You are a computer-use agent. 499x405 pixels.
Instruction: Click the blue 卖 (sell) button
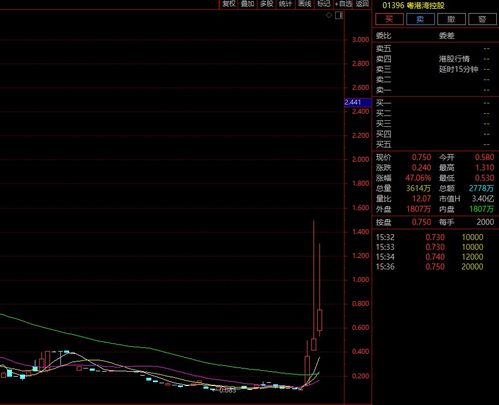(420, 19)
